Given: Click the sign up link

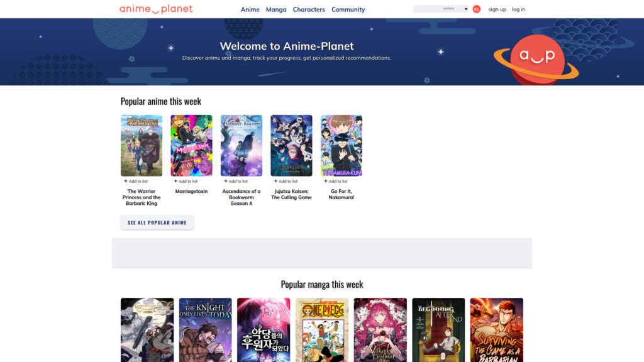Looking at the screenshot, I should point(497,9).
